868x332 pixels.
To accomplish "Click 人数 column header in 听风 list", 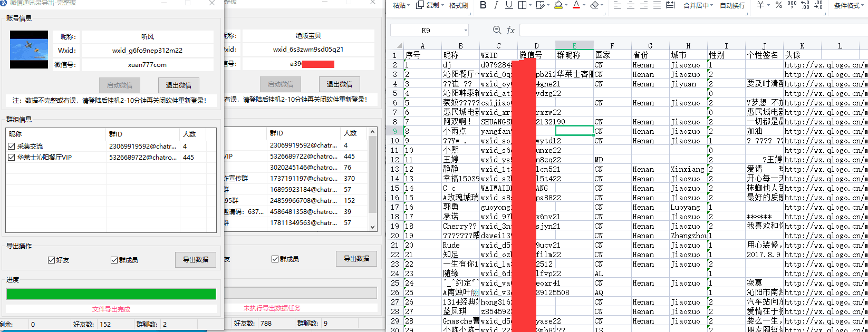I will (192, 134).
